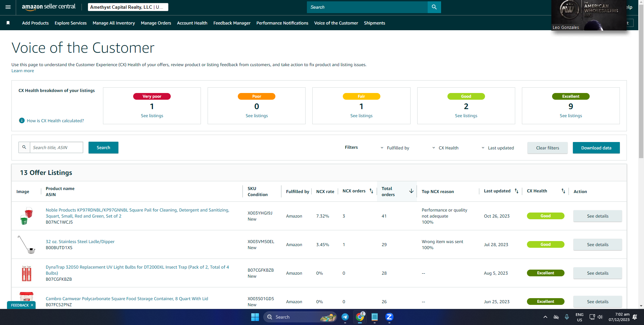Close the Feedback tab with X
Screen dimensions: 644x325
tap(32, 305)
